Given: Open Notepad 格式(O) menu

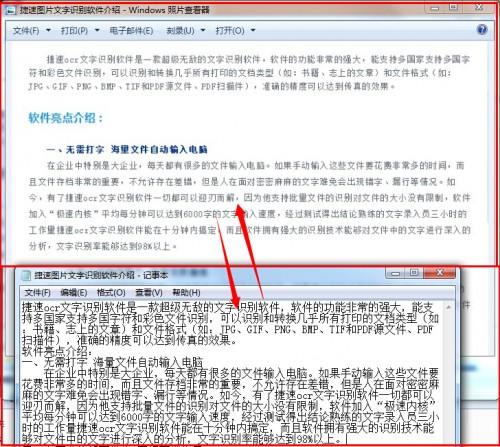Looking at the screenshot, I should tap(111, 293).
